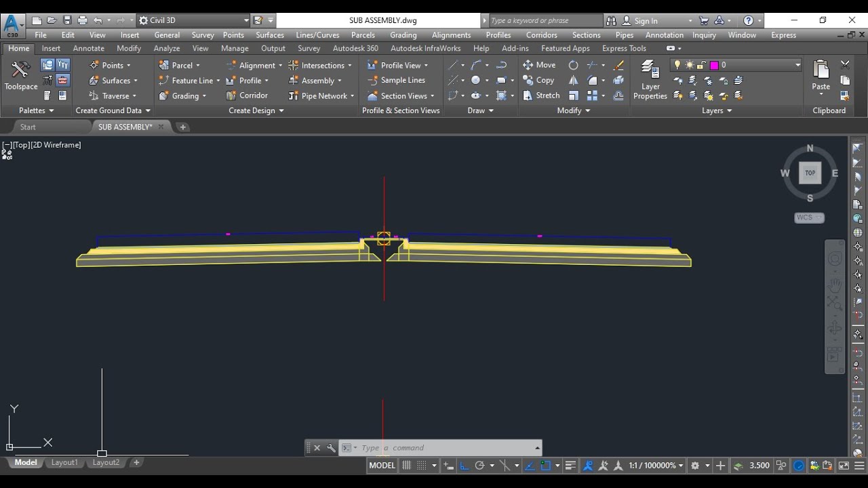Open a new drawing tab with plus
This screenshot has height=488, width=868.
click(182, 127)
